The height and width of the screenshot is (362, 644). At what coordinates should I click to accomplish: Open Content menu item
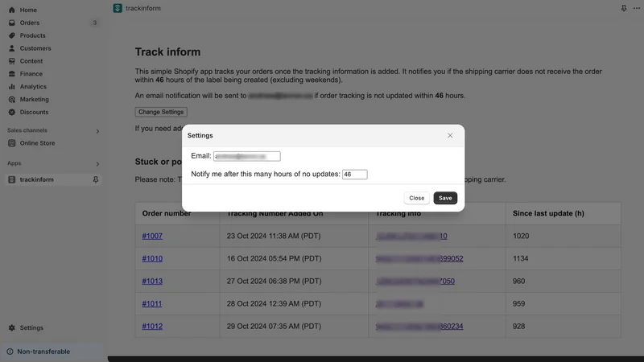31,61
